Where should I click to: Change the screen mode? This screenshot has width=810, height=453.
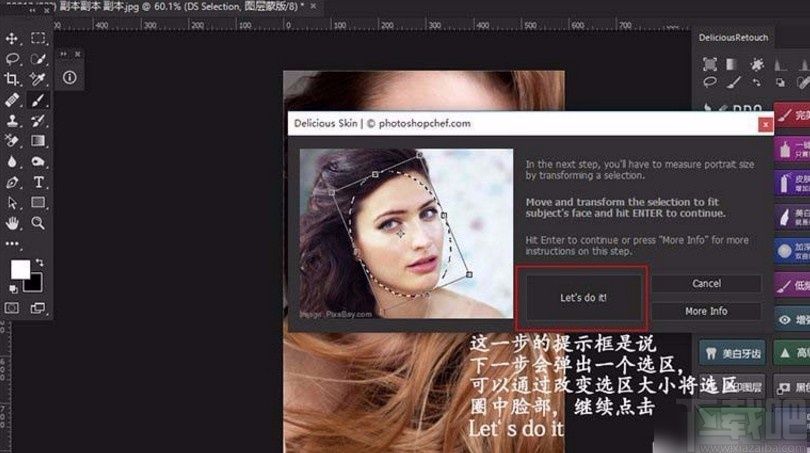38,308
